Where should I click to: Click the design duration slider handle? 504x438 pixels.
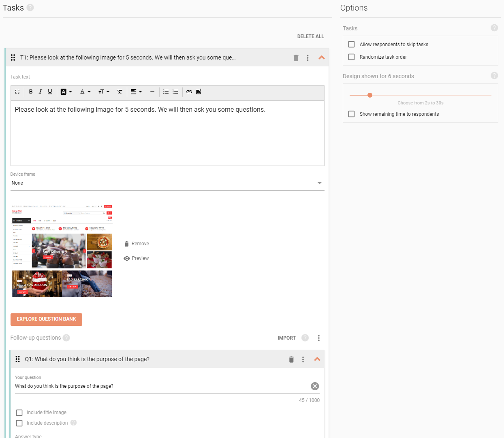tap(370, 95)
